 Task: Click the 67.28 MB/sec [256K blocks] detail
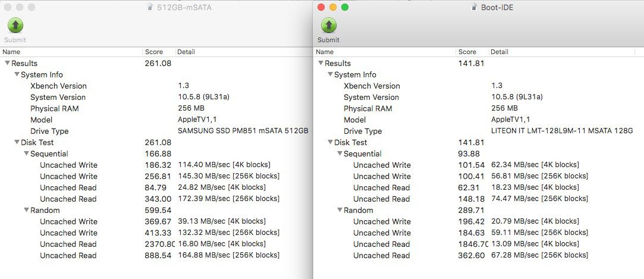(x=540, y=255)
